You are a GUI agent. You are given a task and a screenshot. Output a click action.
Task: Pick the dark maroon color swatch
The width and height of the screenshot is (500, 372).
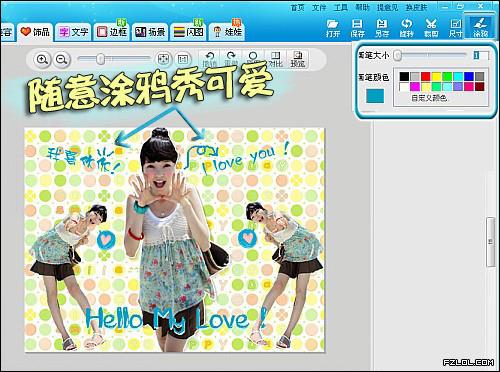click(x=480, y=87)
